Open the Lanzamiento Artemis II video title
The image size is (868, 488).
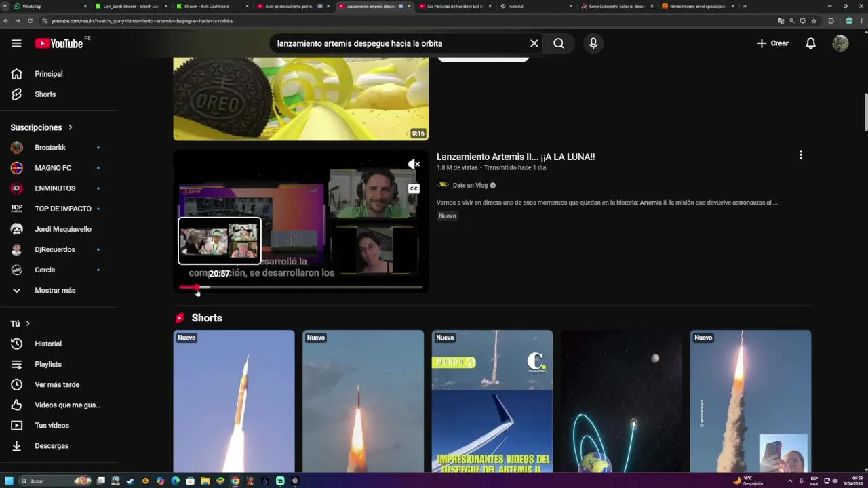pos(515,157)
